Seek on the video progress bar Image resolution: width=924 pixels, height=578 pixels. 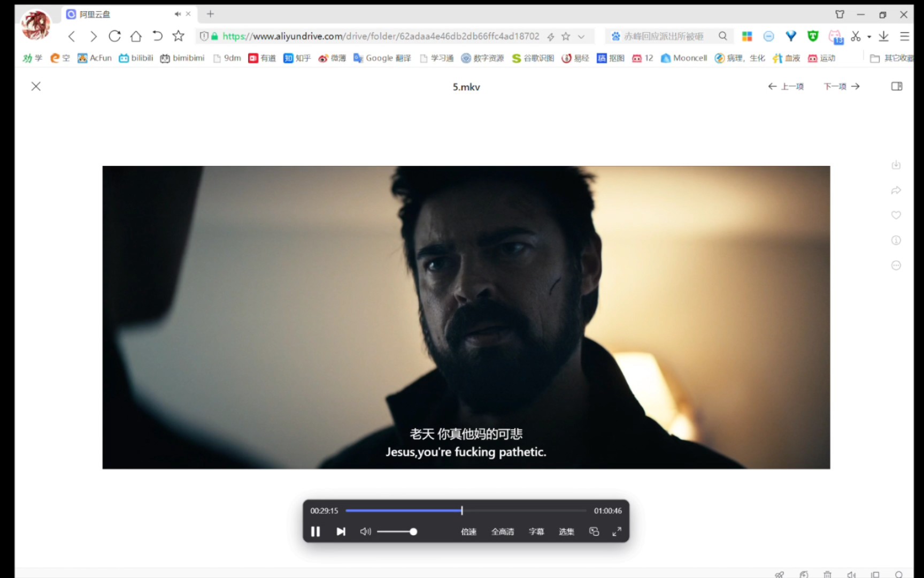pyautogui.click(x=466, y=511)
